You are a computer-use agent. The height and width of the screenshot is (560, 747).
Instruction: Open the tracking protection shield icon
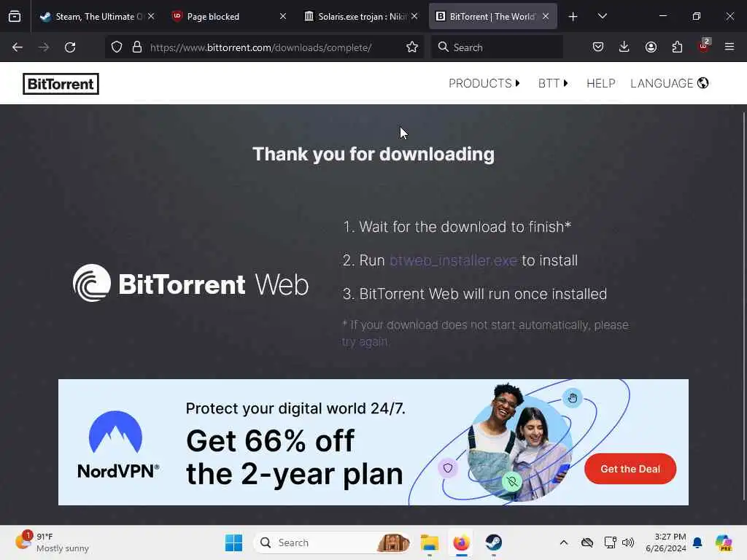pos(117,47)
